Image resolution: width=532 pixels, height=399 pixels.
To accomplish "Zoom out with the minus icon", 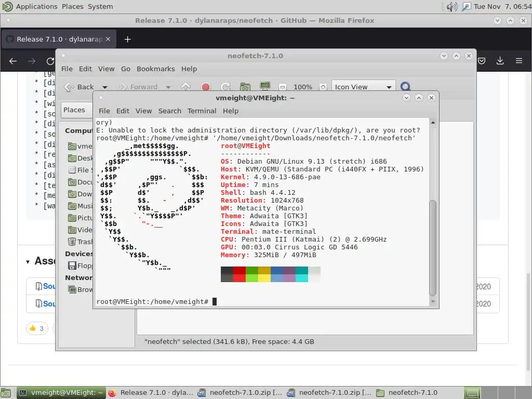I will click(x=282, y=87).
